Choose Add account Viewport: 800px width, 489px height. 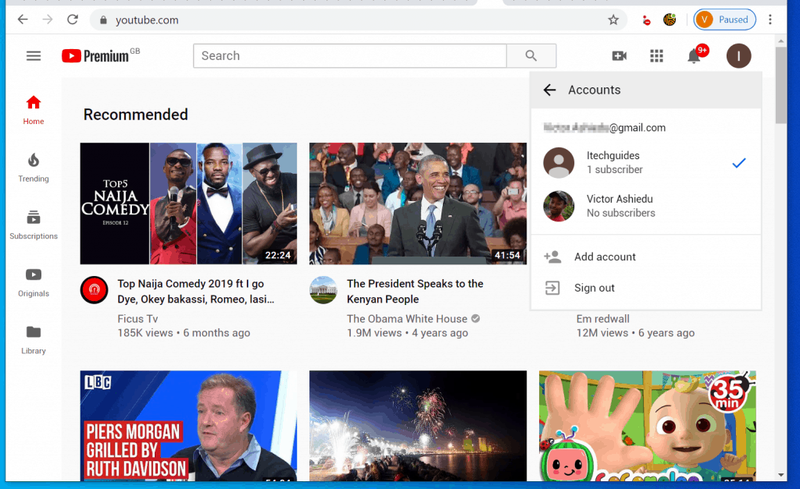646,257
